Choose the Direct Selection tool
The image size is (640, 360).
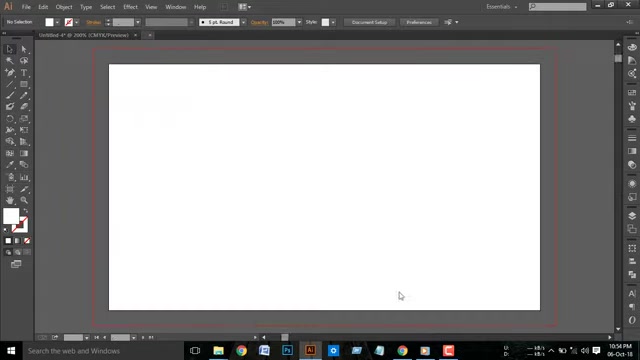tap(24, 49)
